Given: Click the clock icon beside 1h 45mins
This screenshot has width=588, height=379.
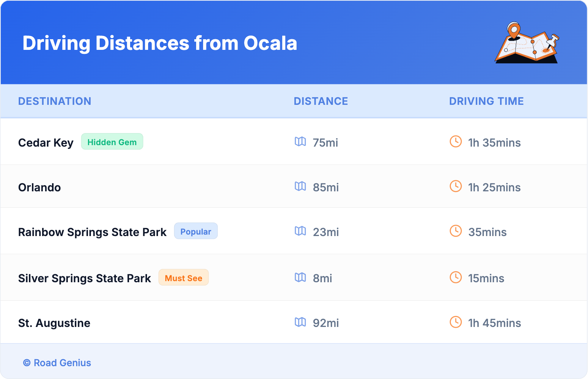Looking at the screenshot, I should (x=456, y=322).
